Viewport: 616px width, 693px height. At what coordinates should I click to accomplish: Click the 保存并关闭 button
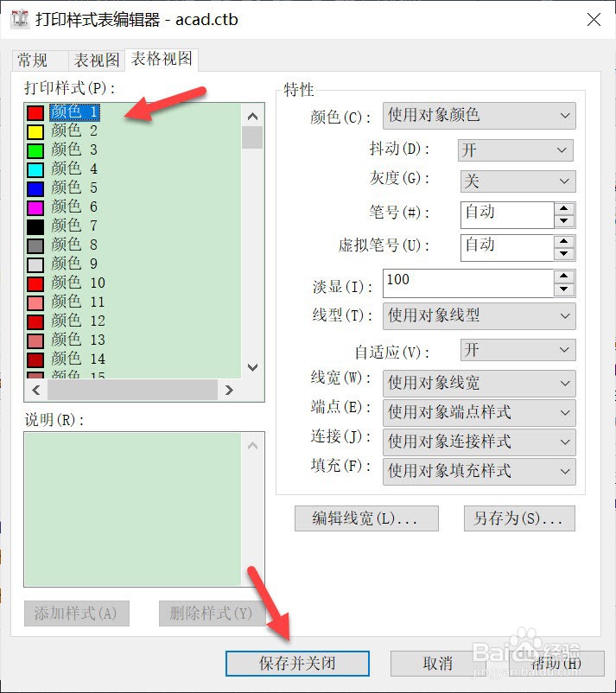point(297,664)
